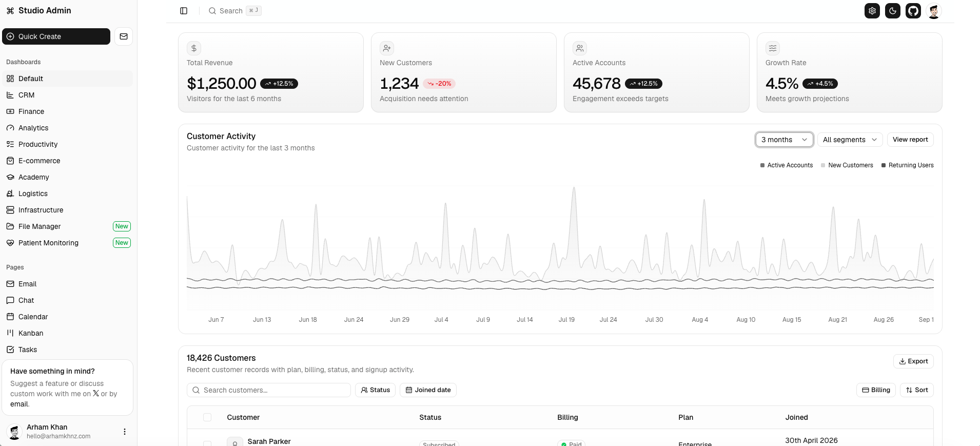Follow the email link in suggestion card

[x=19, y=404]
